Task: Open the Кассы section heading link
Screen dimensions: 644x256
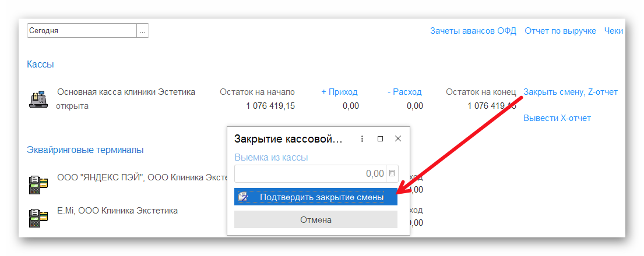Action: click(40, 65)
